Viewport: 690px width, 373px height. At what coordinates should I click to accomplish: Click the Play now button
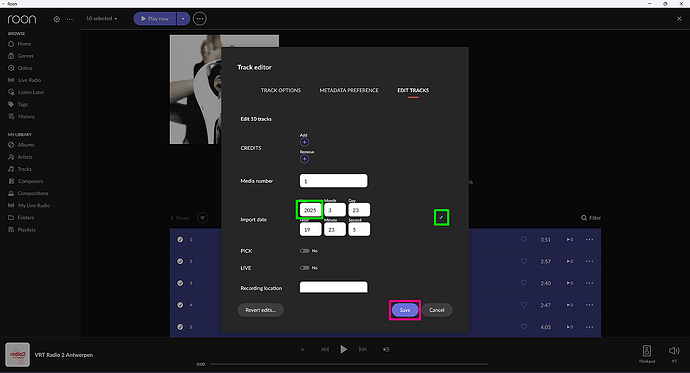pyautogui.click(x=155, y=19)
